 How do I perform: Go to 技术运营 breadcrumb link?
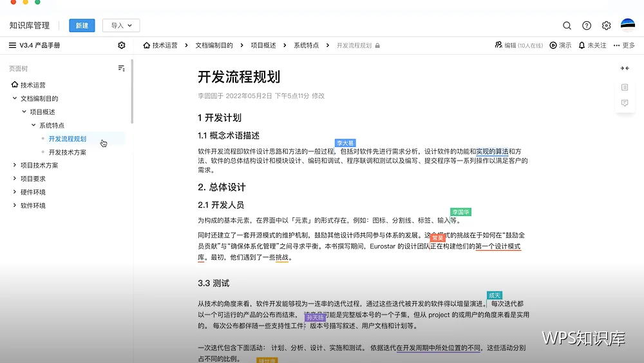click(165, 45)
